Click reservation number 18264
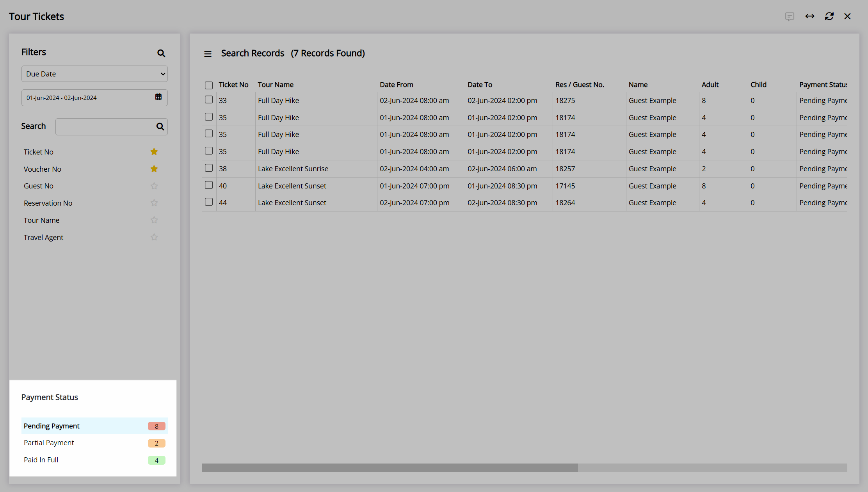868x492 pixels. pyautogui.click(x=565, y=202)
